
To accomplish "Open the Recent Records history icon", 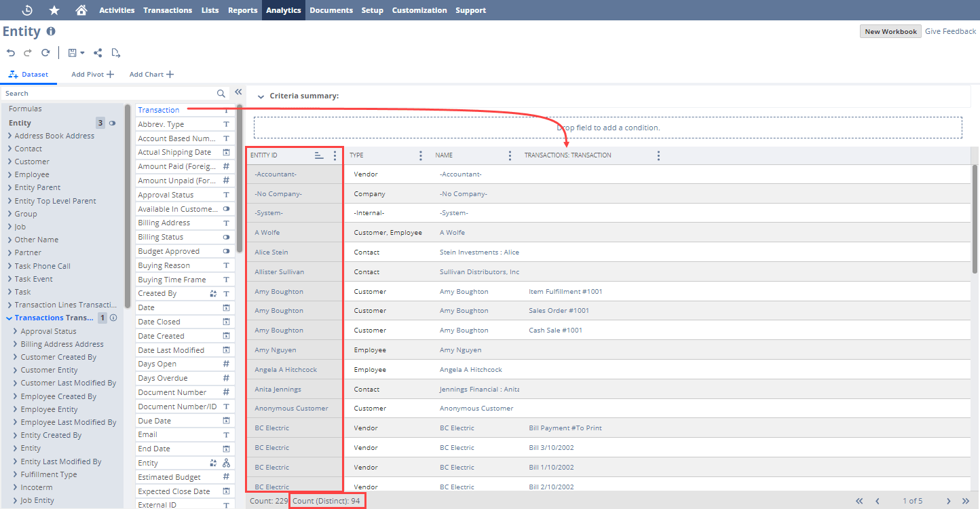I will coord(27,10).
